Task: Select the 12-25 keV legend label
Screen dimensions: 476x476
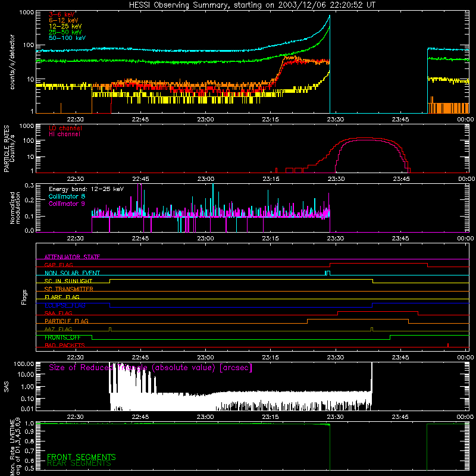Action: point(65,26)
